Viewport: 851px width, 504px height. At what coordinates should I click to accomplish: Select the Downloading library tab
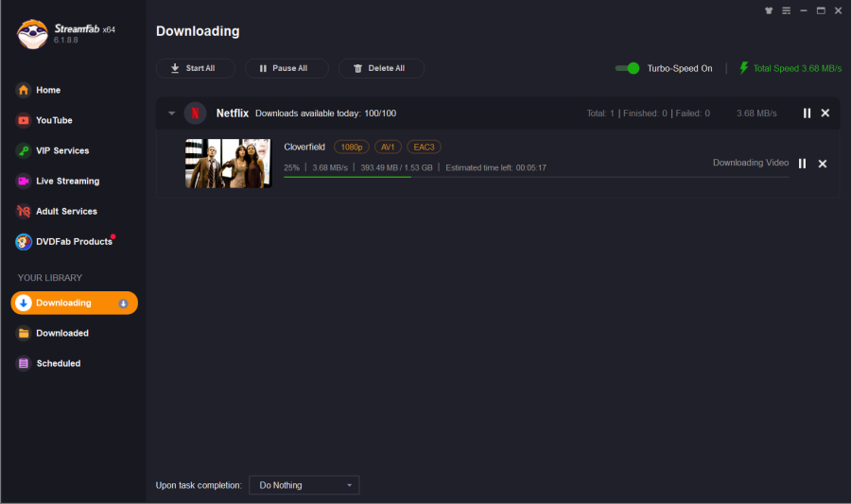click(75, 303)
